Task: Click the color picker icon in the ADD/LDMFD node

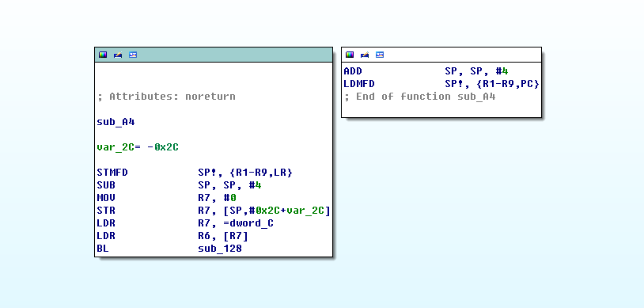Action: click(x=350, y=55)
